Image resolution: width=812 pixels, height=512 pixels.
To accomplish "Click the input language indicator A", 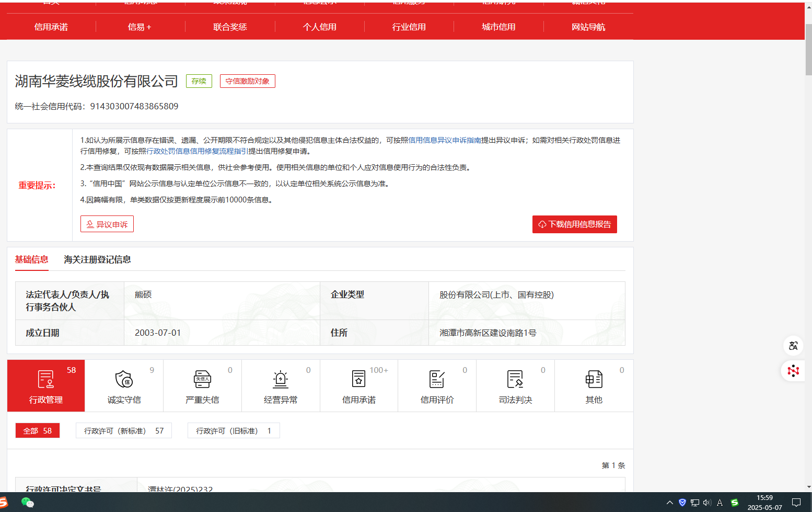I will click(720, 503).
